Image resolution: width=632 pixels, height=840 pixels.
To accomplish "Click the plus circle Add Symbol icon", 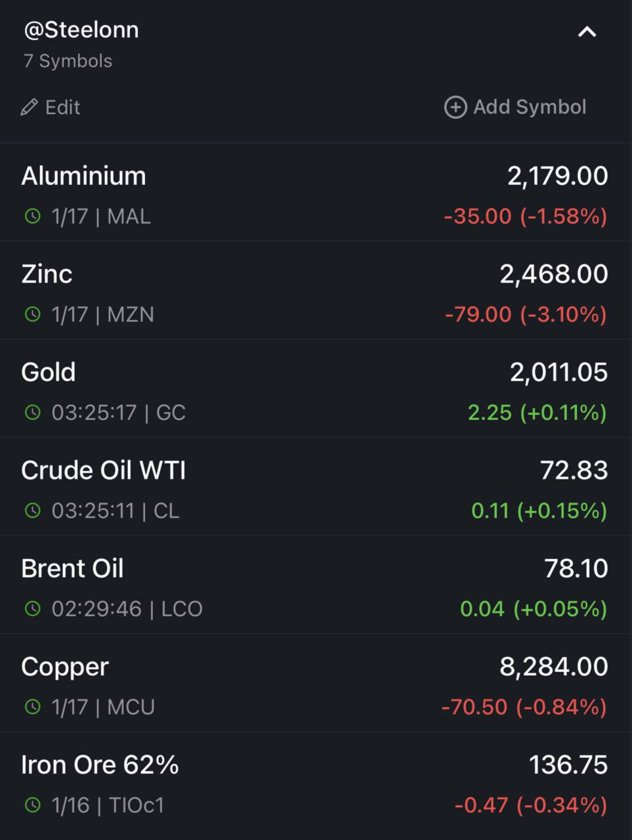I will tap(455, 107).
